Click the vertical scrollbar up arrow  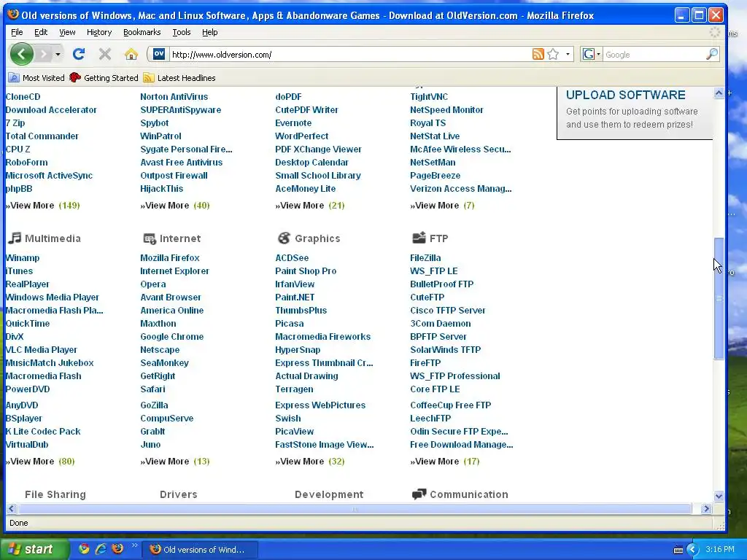719,93
